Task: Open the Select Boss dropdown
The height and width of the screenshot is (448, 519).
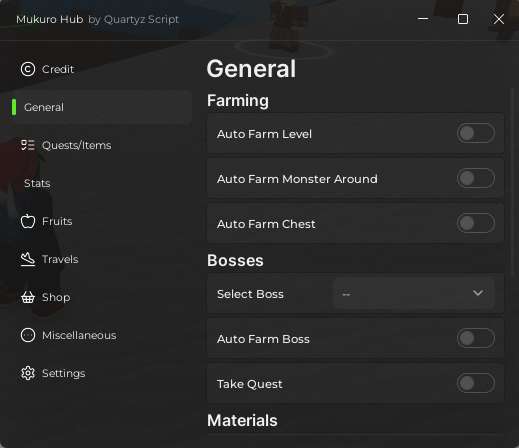Action: point(414,293)
